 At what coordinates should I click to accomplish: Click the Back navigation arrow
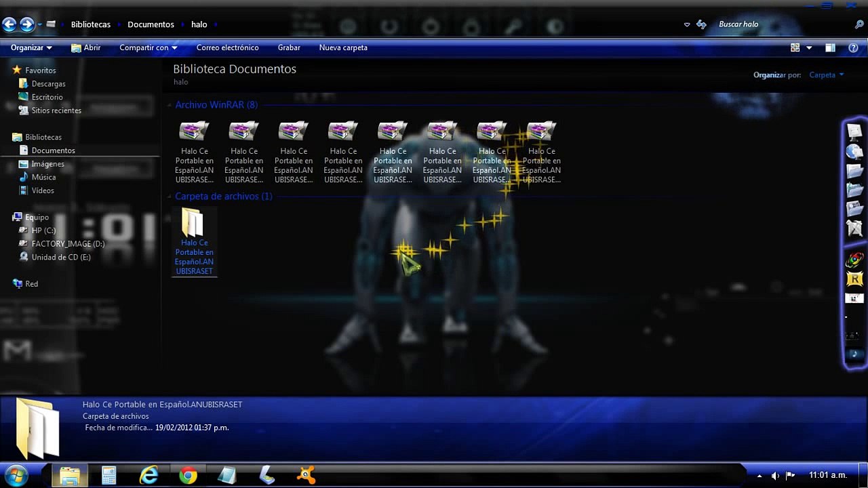pos(9,24)
